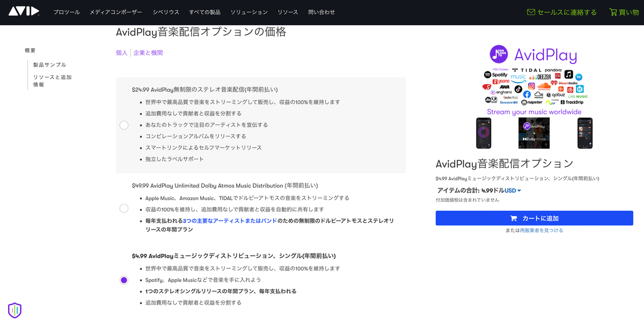Image resolution: width=644 pixels, height=322 pixels.
Task: Click the napster logo in the product image
Action: (x=532, y=102)
